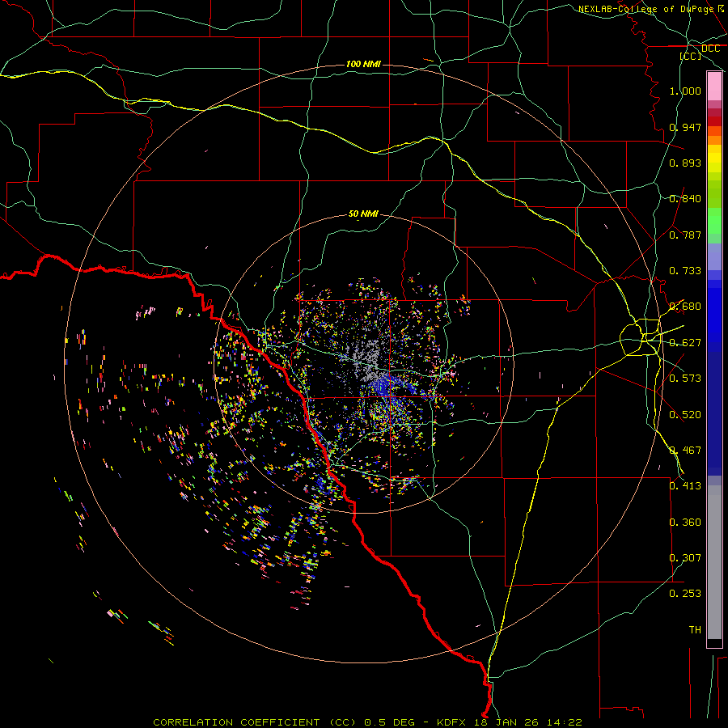The height and width of the screenshot is (728, 728).
Task: Click the 50 NMI range ring label
Action: click(x=363, y=214)
